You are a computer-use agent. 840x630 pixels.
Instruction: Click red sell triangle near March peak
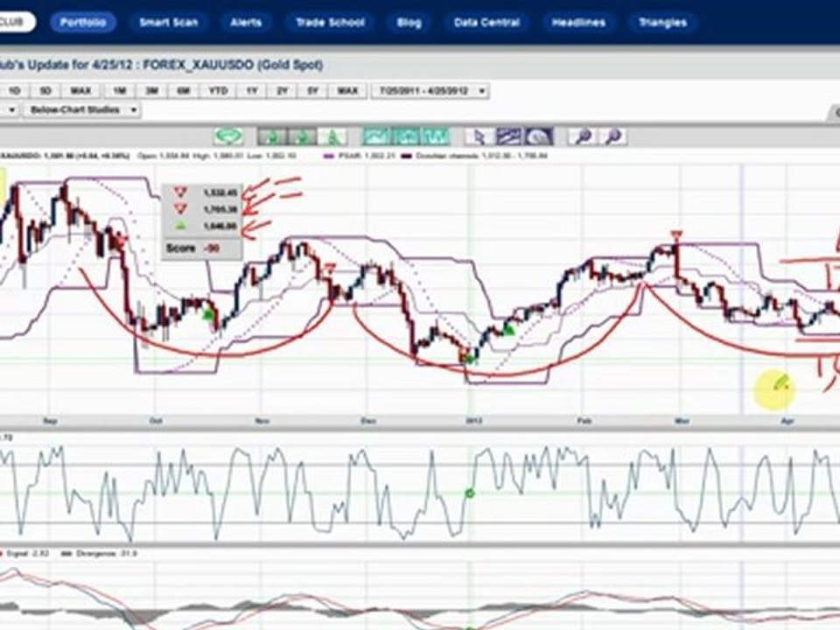click(x=676, y=235)
